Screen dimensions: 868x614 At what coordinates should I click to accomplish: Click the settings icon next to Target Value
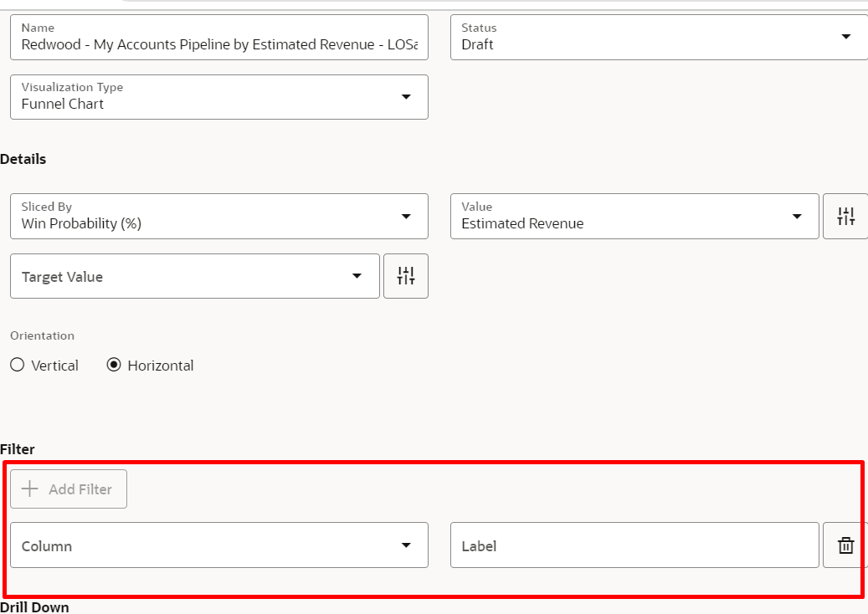pos(406,276)
